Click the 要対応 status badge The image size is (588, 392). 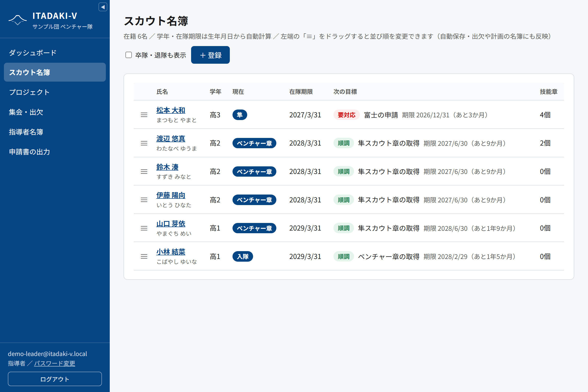(x=346, y=115)
